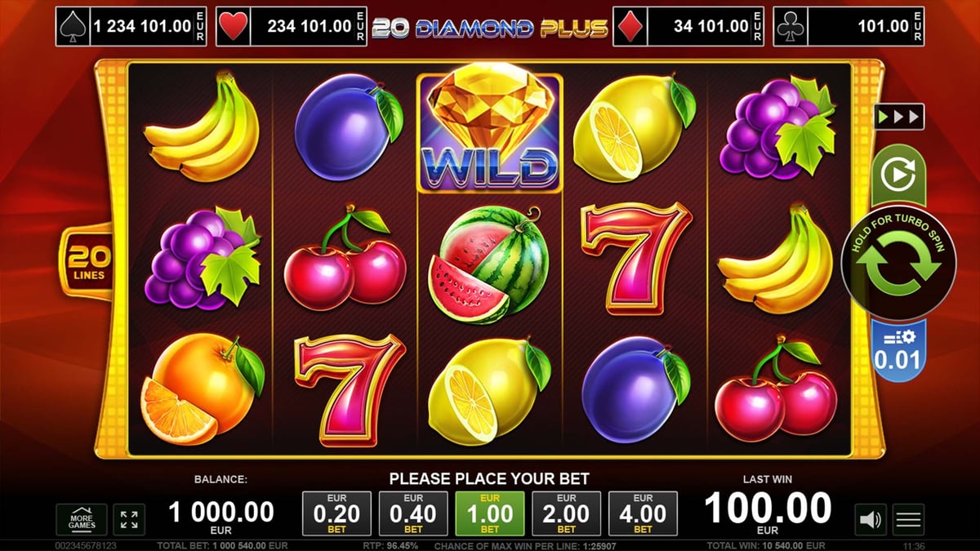The image size is (980, 551).
Task: Start autoplay with the play-circle icon
Action: (x=898, y=175)
